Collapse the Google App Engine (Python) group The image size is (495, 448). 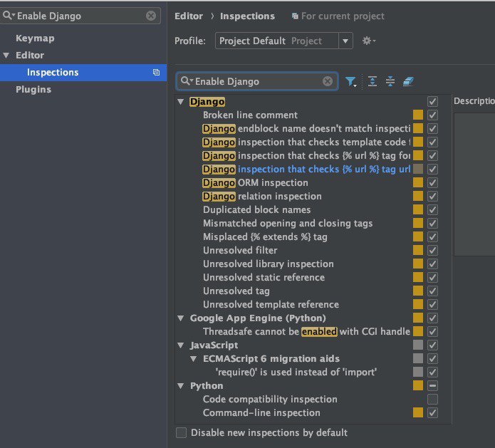click(181, 318)
